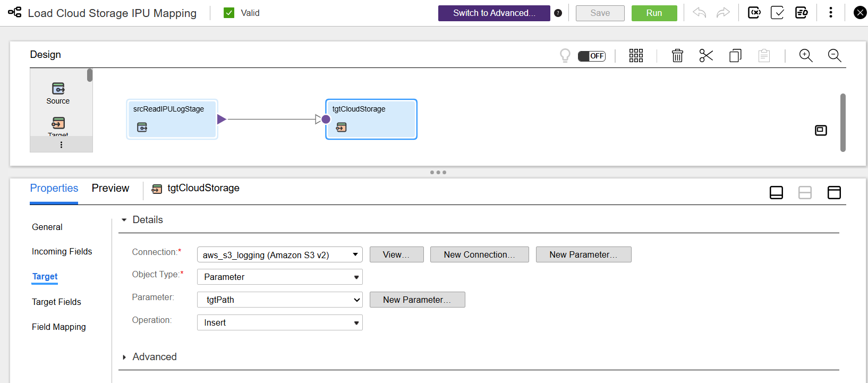Click the source icon inside srcReadIPULogStage
The image size is (868, 383).
click(x=142, y=127)
